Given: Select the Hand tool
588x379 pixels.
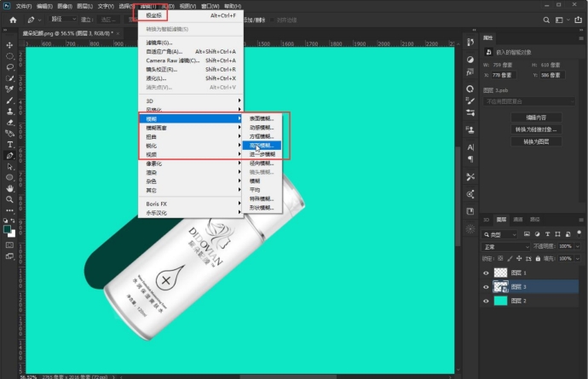Looking at the screenshot, I should [9, 188].
